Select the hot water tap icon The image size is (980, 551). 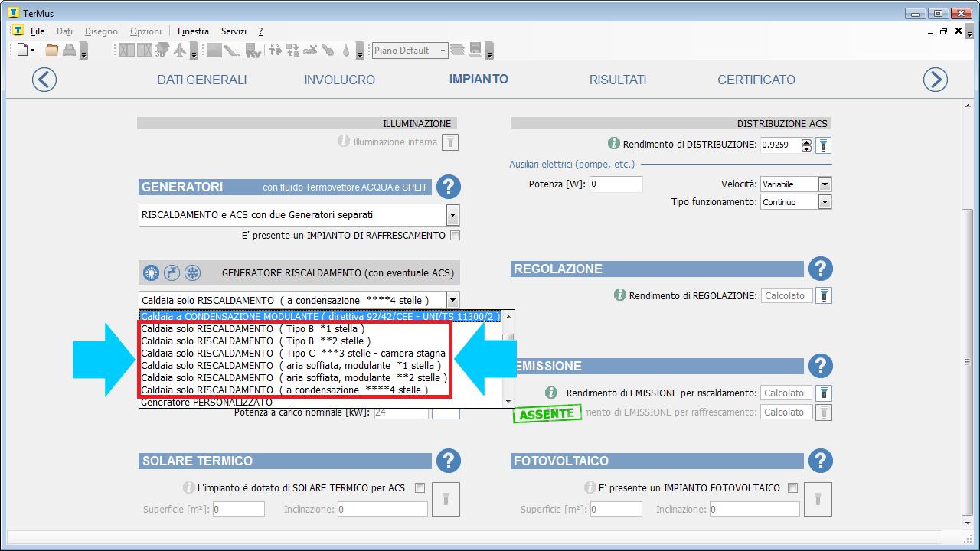[x=172, y=272]
